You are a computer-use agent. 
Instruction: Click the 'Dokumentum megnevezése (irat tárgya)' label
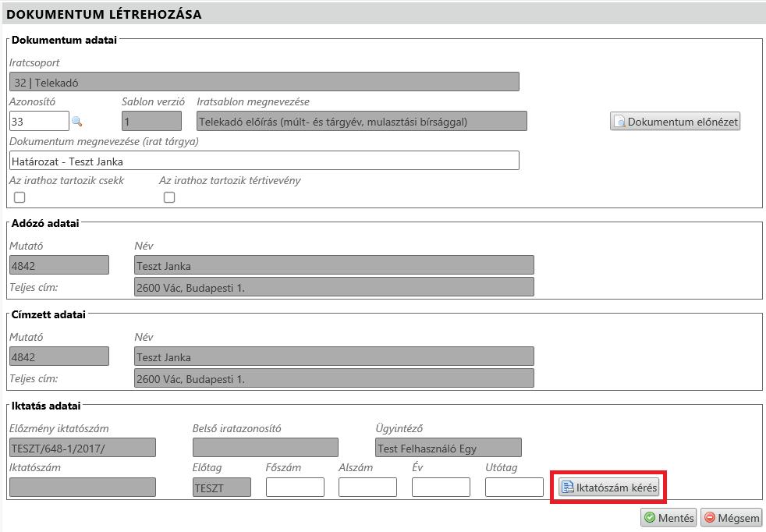104,141
